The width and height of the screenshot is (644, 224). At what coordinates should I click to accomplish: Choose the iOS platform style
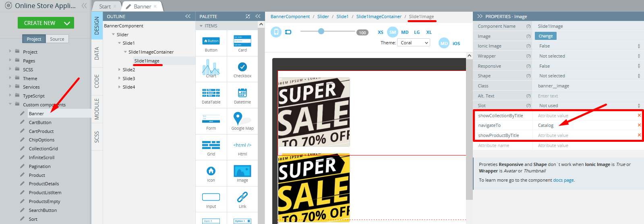[456, 44]
